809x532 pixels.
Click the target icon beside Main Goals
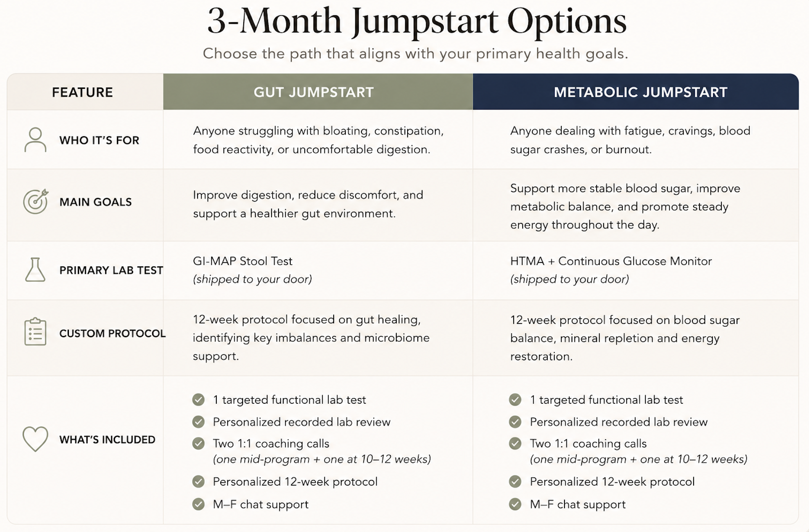36,201
